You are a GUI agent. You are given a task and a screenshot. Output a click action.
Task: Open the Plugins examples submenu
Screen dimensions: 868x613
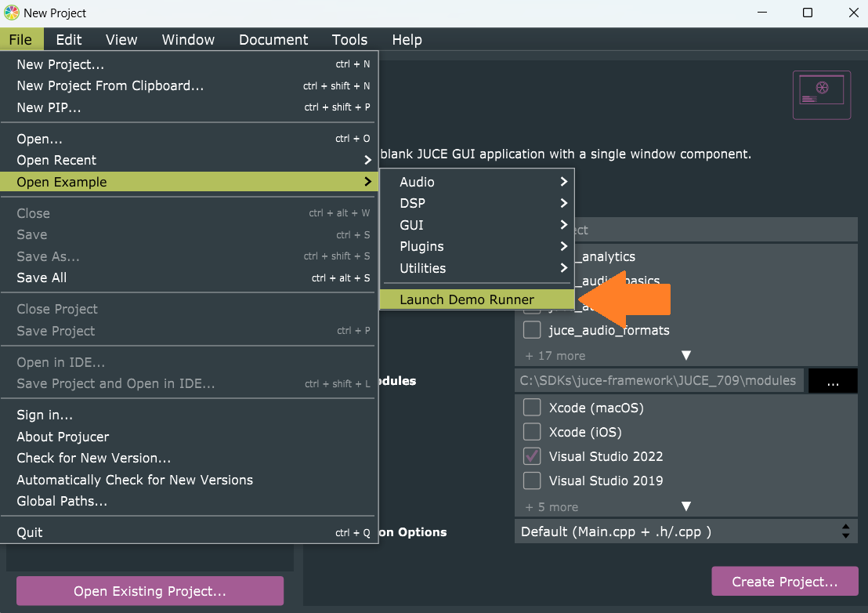[477, 246]
